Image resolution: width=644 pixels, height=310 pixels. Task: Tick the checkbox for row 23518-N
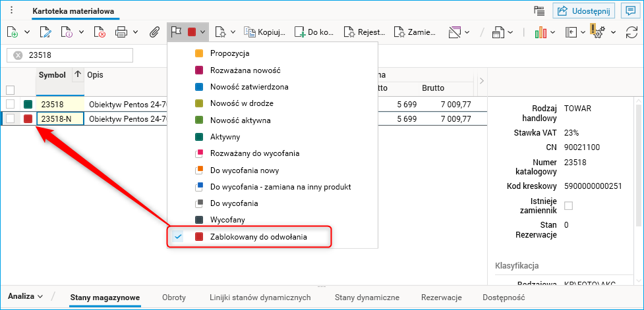coord(11,118)
